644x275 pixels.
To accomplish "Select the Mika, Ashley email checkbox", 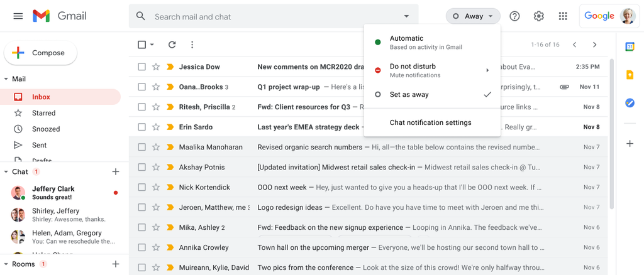I will point(142,227).
